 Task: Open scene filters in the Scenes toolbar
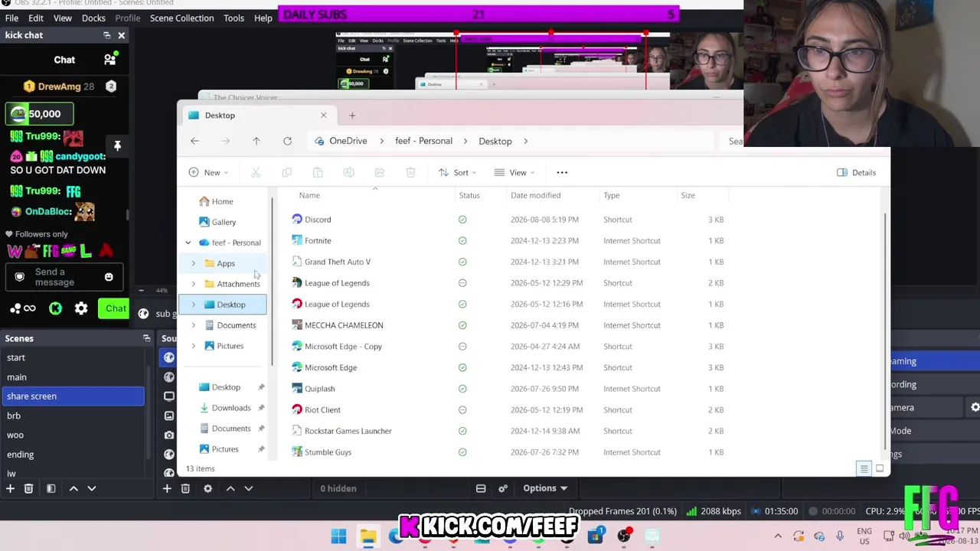pyautogui.click(x=51, y=488)
